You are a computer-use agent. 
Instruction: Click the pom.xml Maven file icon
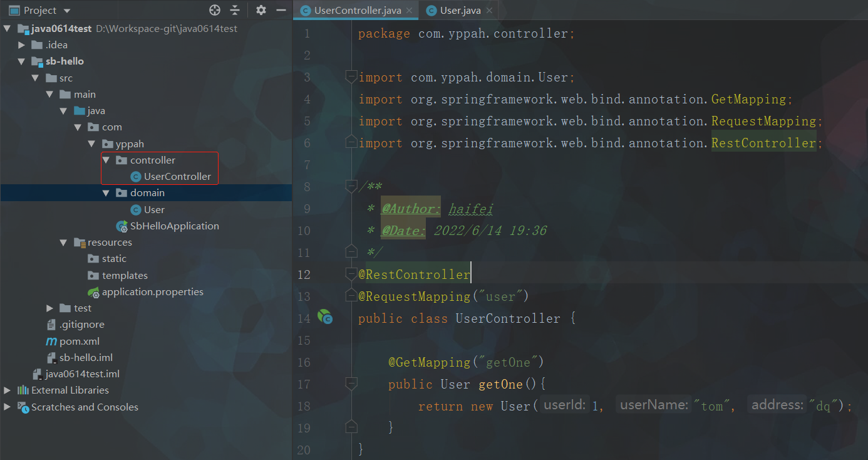(51, 342)
